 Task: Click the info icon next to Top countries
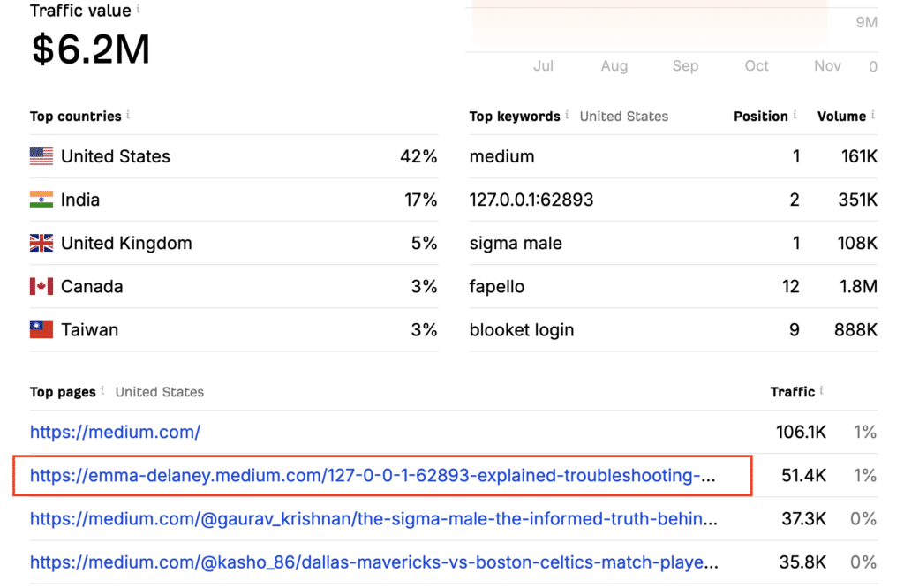point(128,115)
